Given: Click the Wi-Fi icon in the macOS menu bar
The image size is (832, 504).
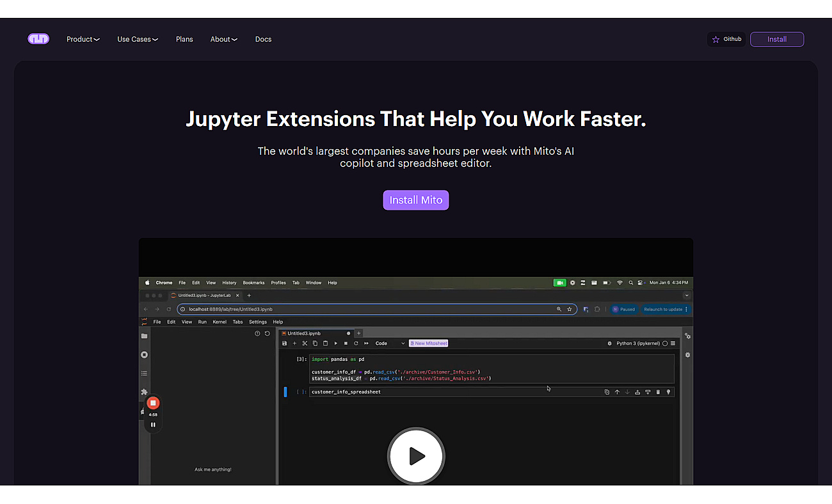Looking at the screenshot, I should [x=620, y=283].
